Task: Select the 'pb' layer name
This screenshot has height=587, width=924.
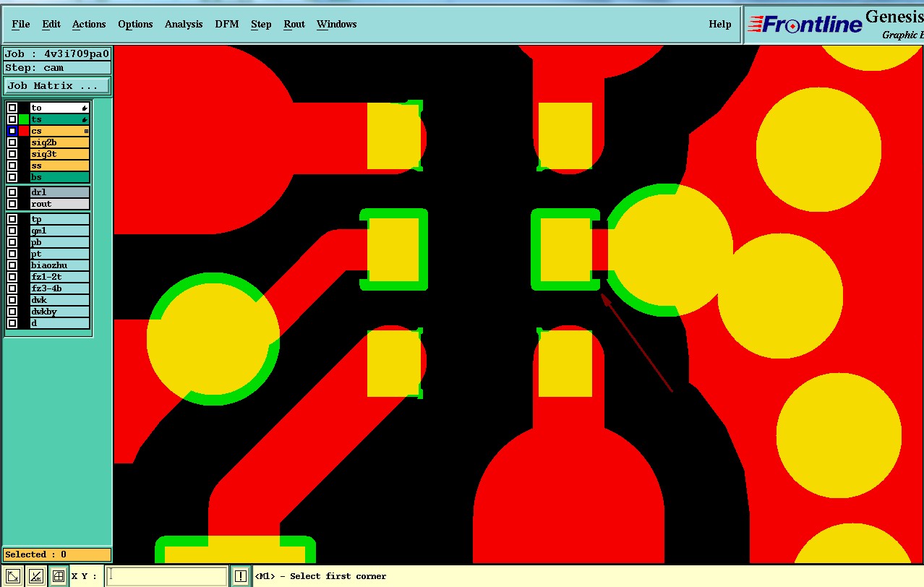Action: (60, 242)
